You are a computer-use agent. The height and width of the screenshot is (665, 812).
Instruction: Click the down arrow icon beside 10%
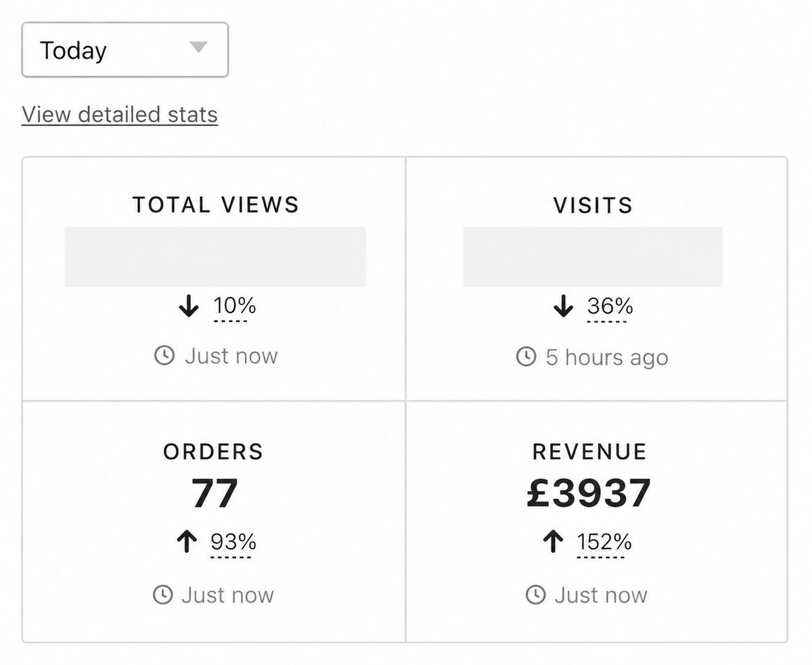189,307
